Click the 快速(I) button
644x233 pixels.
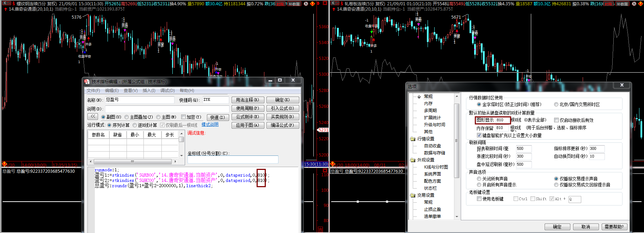[x=218, y=117]
